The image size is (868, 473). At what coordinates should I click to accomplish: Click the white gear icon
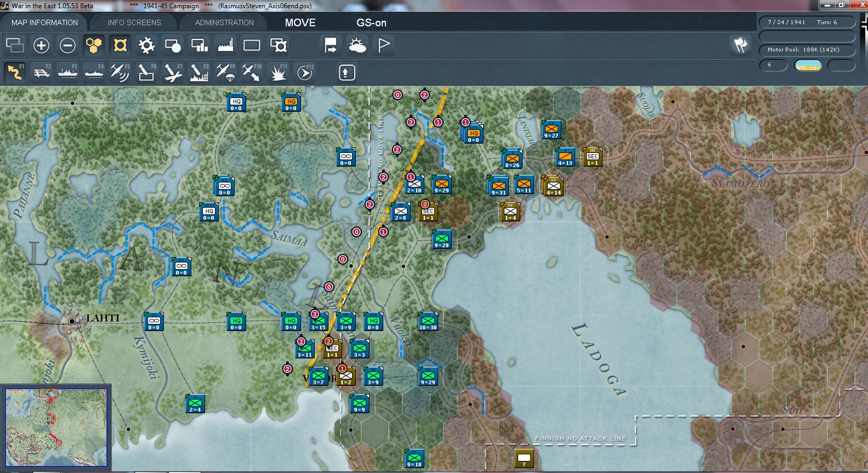tap(146, 45)
